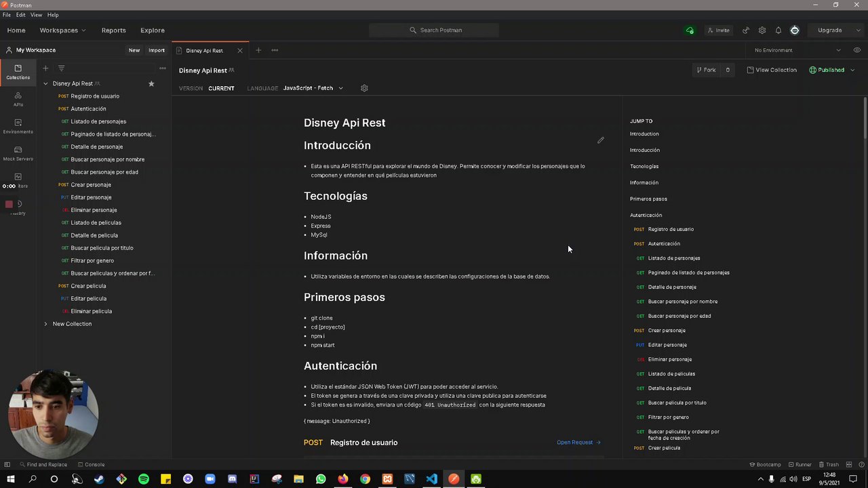Click the pencil edit icon beside Introducción
The image size is (868, 488).
(x=600, y=140)
